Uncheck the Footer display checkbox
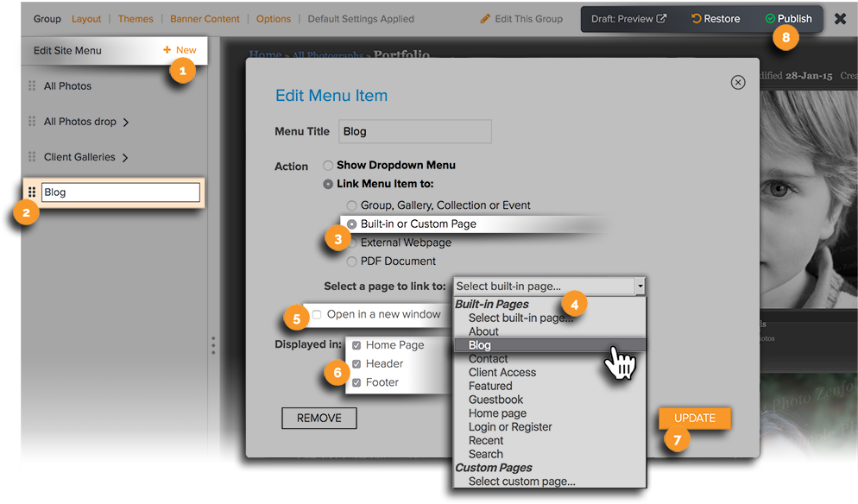This screenshot has width=858, height=504. pyautogui.click(x=356, y=382)
